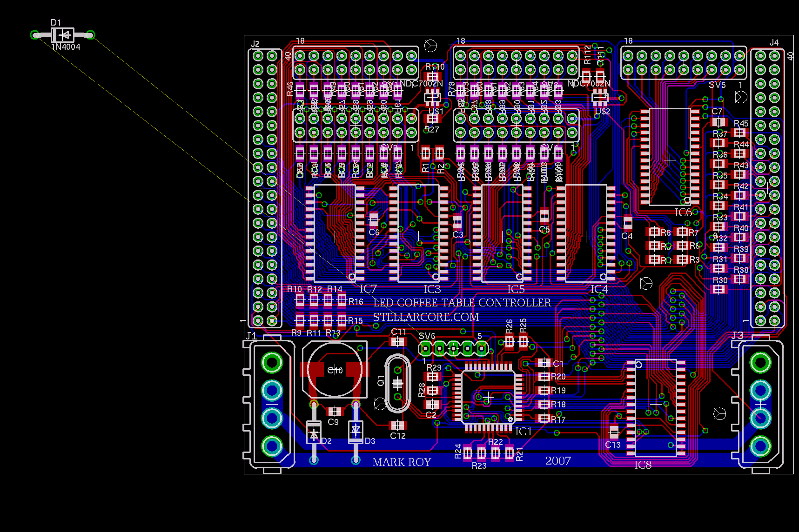Select the R8 resistor label
This screenshot has height=532, width=799.
tap(666, 233)
